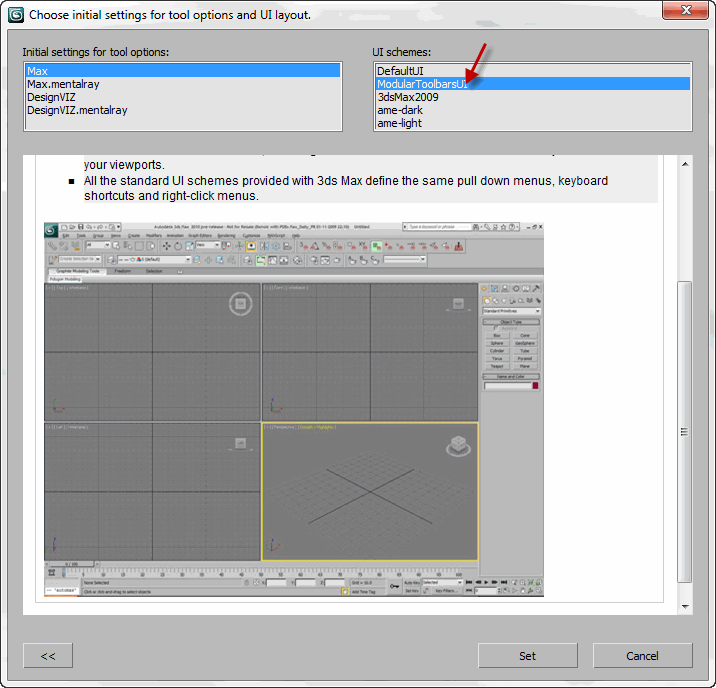Click the << collapse button
716x688 pixels.
click(x=48, y=656)
